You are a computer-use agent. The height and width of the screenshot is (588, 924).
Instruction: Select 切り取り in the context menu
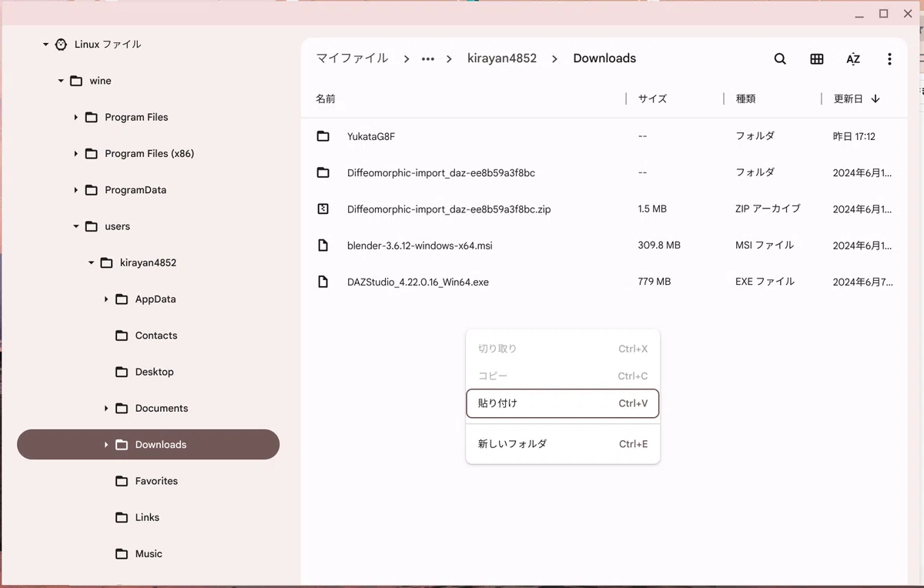coord(563,349)
